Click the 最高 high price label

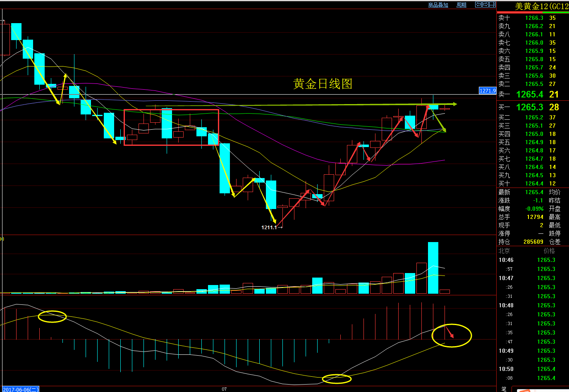tap(555, 217)
